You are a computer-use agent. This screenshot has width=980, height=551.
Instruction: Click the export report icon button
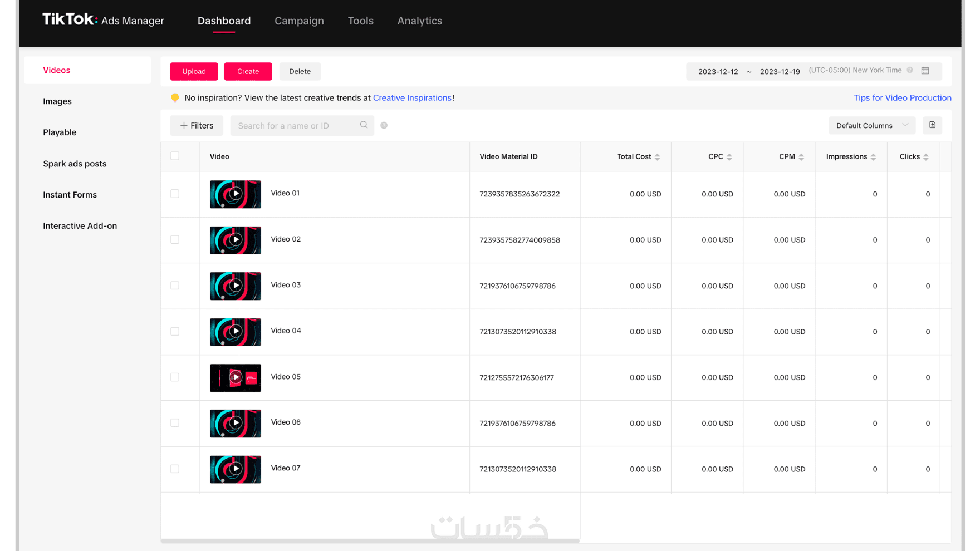pyautogui.click(x=932, y=125)
